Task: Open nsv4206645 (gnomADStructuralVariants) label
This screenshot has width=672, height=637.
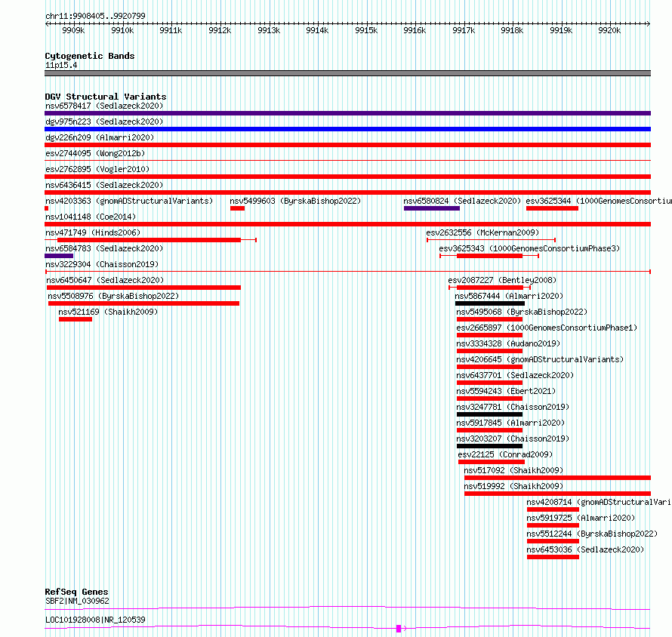Action: (540, 359)
